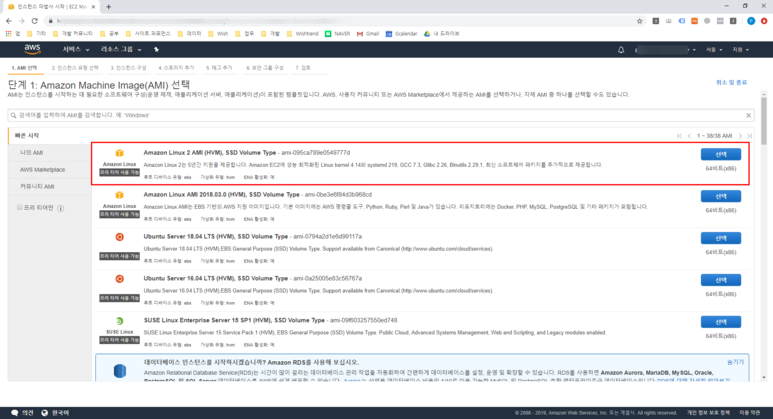Expand the 리소스 그룹 dropdown menu
This screenshot has height=419, width=773.
click(121, 49)
